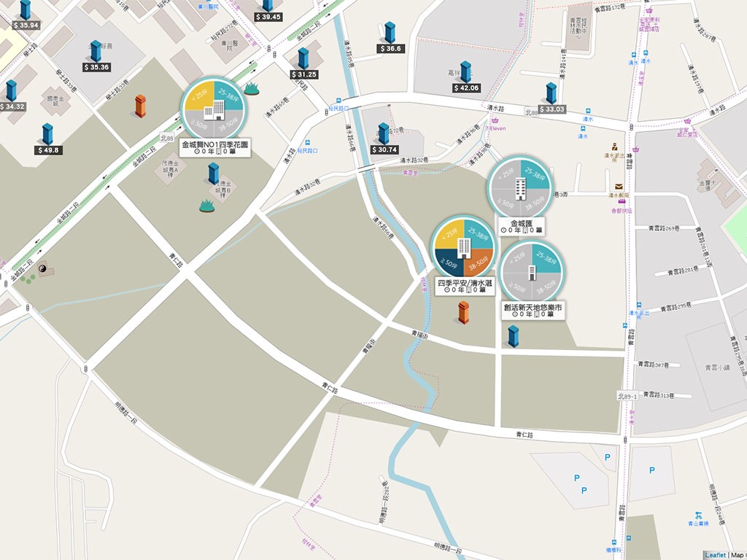
Task: Click the 清水派出所 police station icon
Action: [614, 147]
